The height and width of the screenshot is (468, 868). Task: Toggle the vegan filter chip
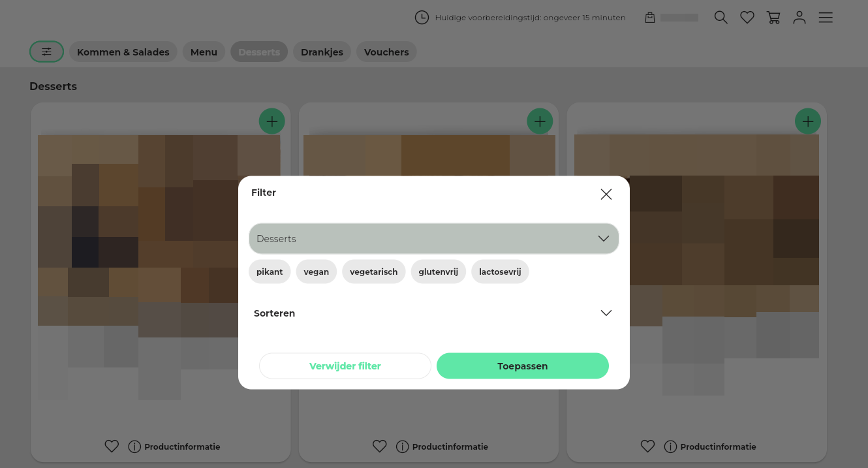(316, 272)
